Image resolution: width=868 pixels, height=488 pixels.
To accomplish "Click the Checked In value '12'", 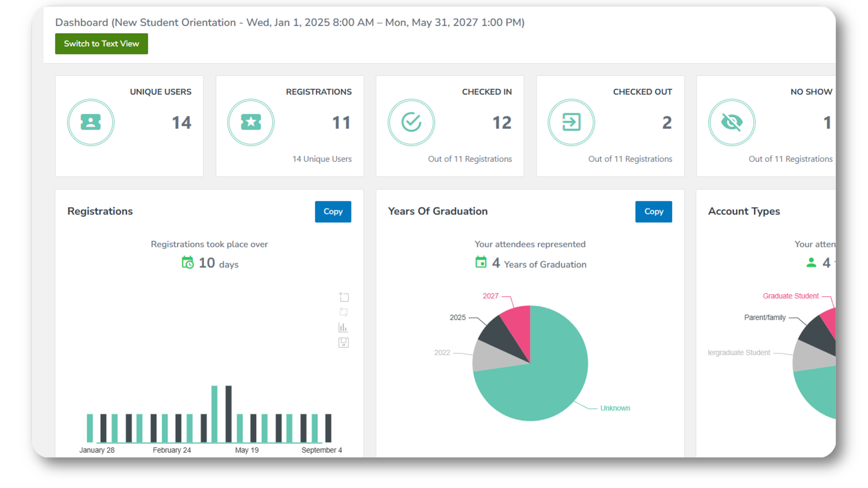I will tap(502, 123).
